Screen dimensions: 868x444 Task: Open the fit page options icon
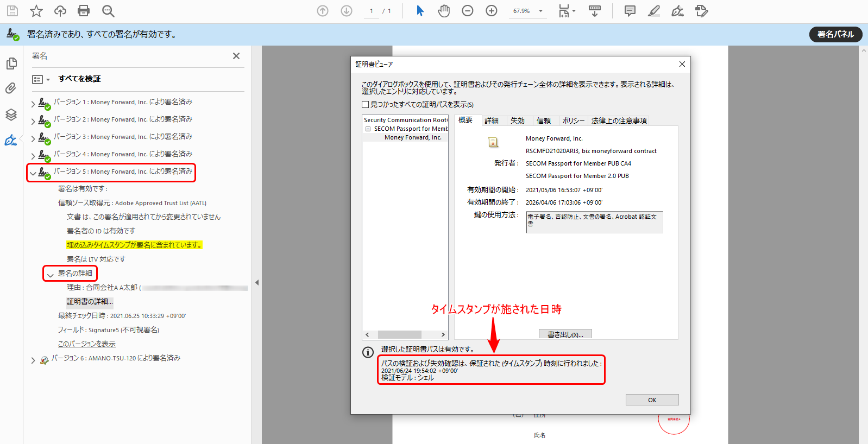coord(567,11)
